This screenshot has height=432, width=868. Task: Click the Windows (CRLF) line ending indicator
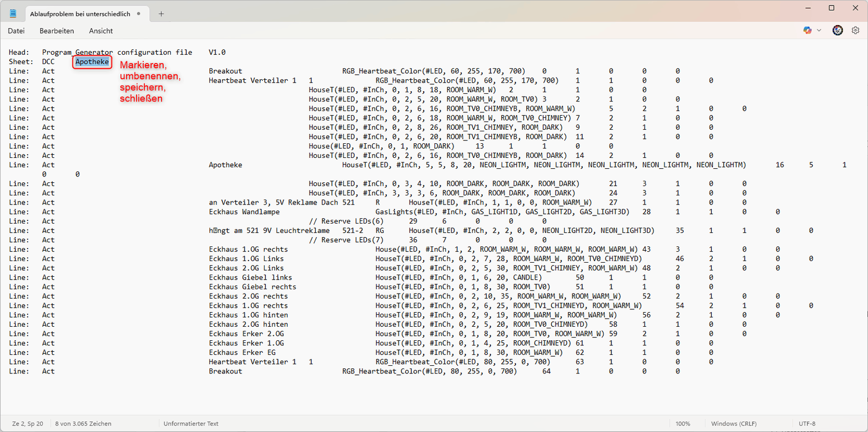(x=733, y=424)
